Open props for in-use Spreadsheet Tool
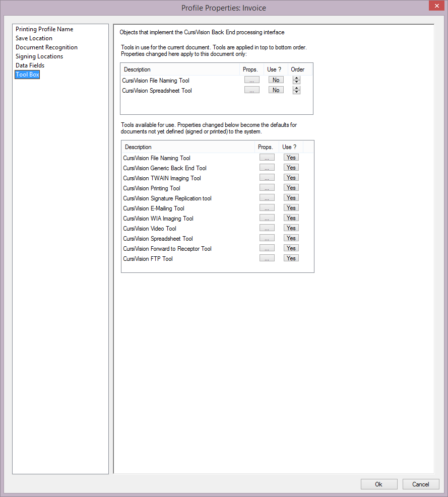The width and height of the screenshot is (448, 497). click(251, 90)
